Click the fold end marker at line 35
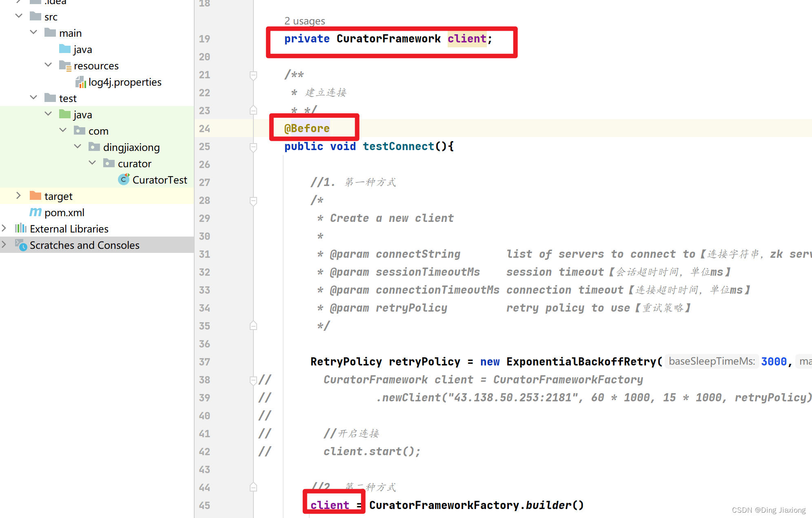This screenshot has width=812, height=518. tap(253, 325)
